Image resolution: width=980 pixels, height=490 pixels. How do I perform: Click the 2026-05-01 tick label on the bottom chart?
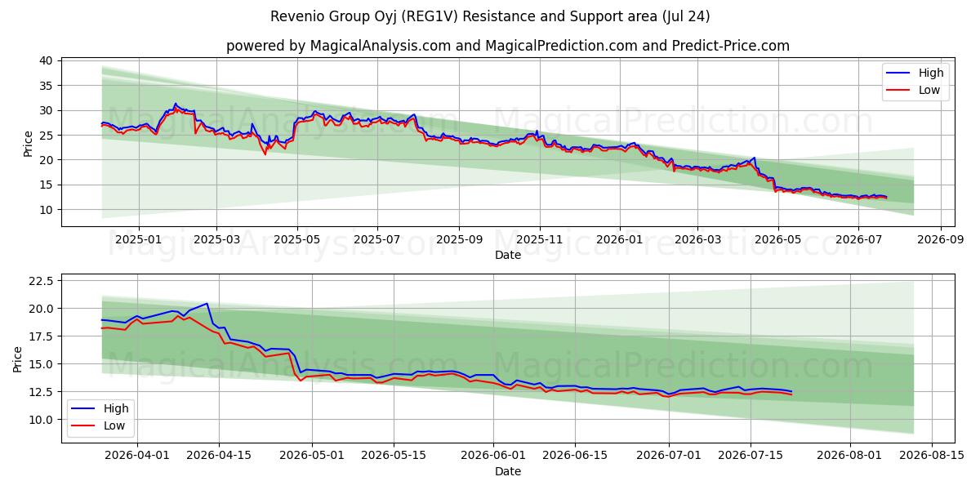[x=313, y=457]
